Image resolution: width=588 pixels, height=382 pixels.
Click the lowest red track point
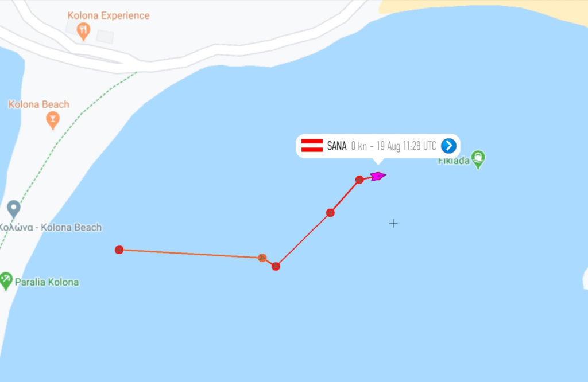tap(276, 266)
